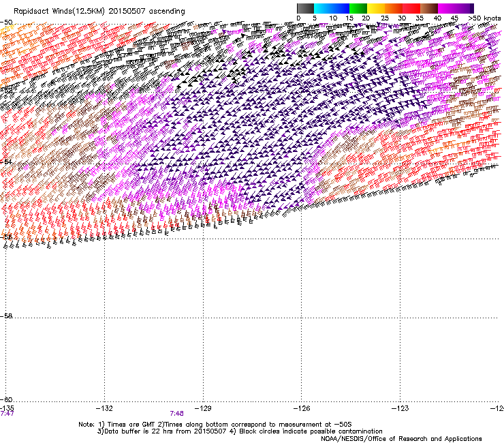Click the '-60' latitude axis label
This screenshot has height=443, width=504.
[7, 399]
